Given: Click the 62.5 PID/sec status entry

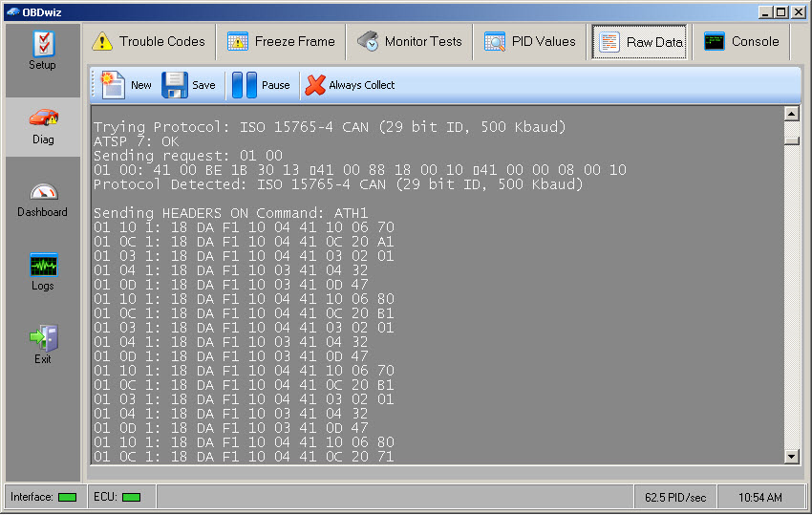Looking at the screenshot, I should pos(675,498).
